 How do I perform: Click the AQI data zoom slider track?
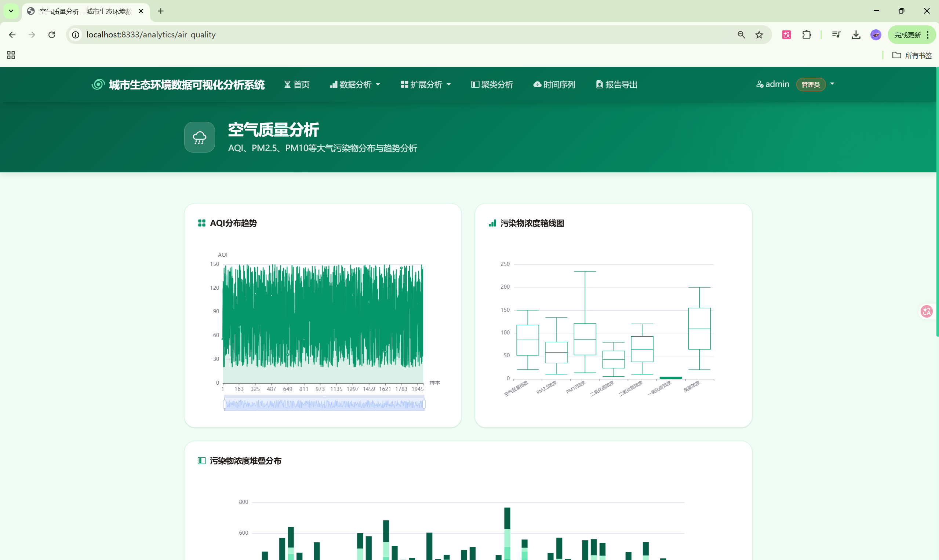(324, 404)
